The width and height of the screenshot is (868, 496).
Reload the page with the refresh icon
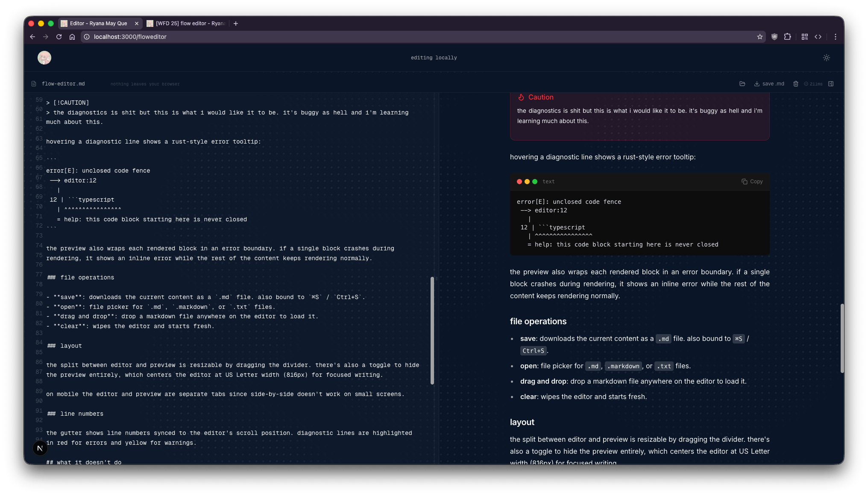[59, 37]
